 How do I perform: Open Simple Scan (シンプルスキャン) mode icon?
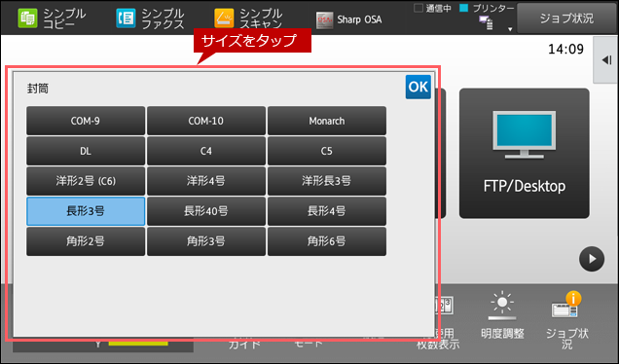224,18
